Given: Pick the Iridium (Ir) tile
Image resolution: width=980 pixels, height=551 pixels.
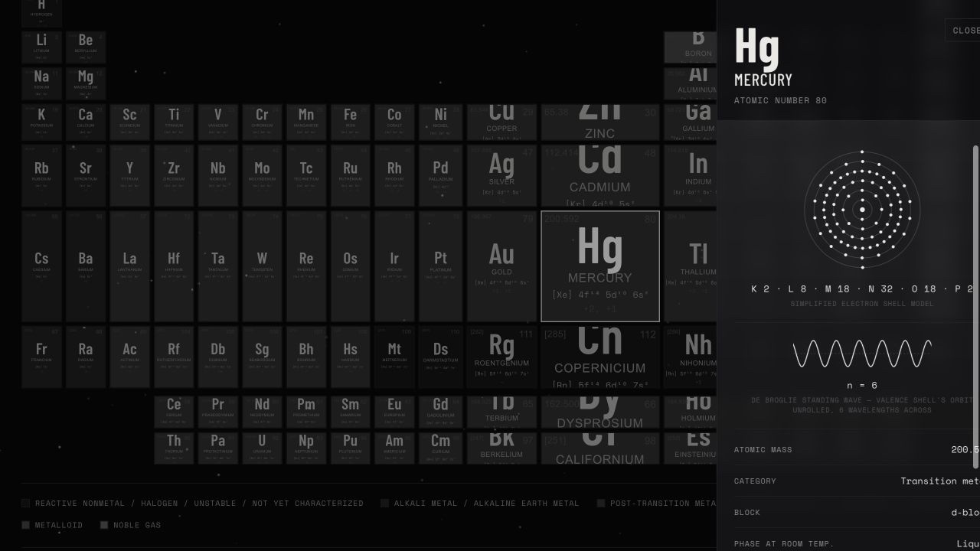Looking at the screenshot, I should click(394, 266).
